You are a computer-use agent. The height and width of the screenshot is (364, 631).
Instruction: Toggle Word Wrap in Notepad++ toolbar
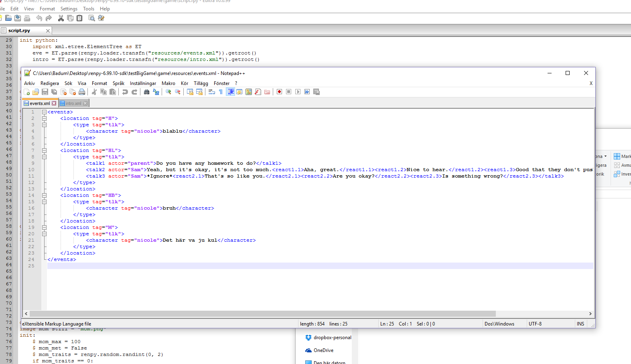pyautogui.click(x=212, y=92)
